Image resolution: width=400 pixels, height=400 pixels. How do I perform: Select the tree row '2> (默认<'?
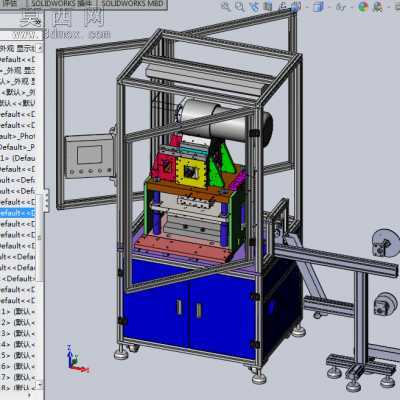(17, 323)
